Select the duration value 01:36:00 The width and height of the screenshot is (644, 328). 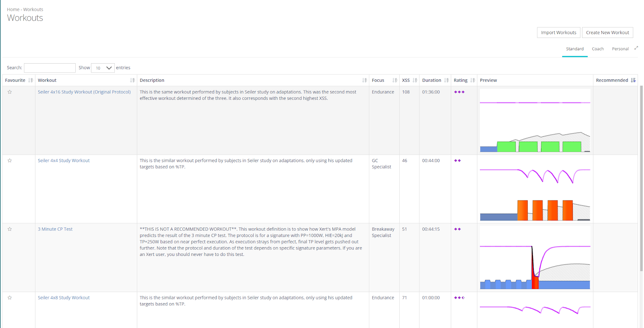click(x=431, y=92)
